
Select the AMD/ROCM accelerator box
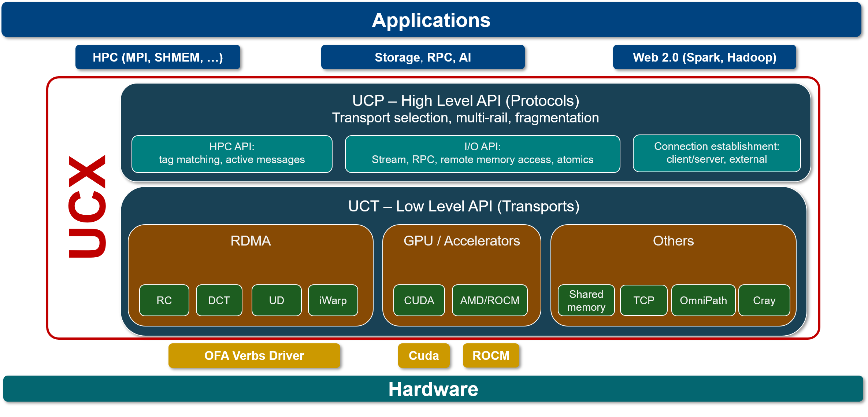point(490,300)
